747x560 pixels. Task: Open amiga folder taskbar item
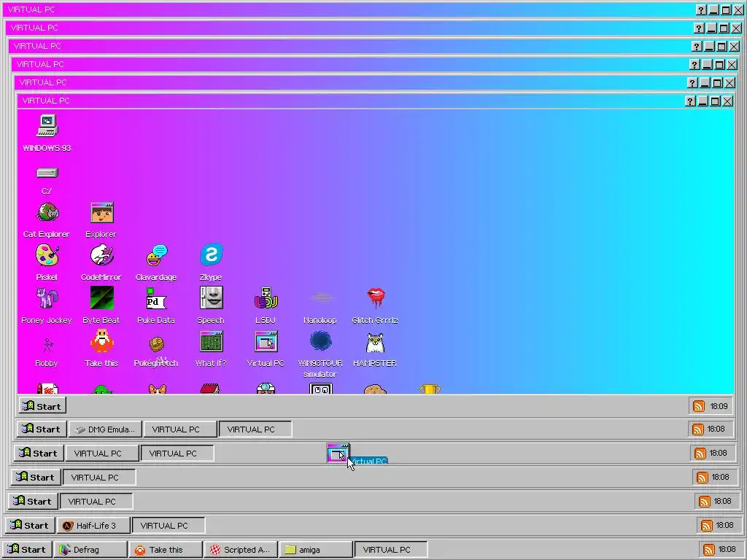(315, 550)
